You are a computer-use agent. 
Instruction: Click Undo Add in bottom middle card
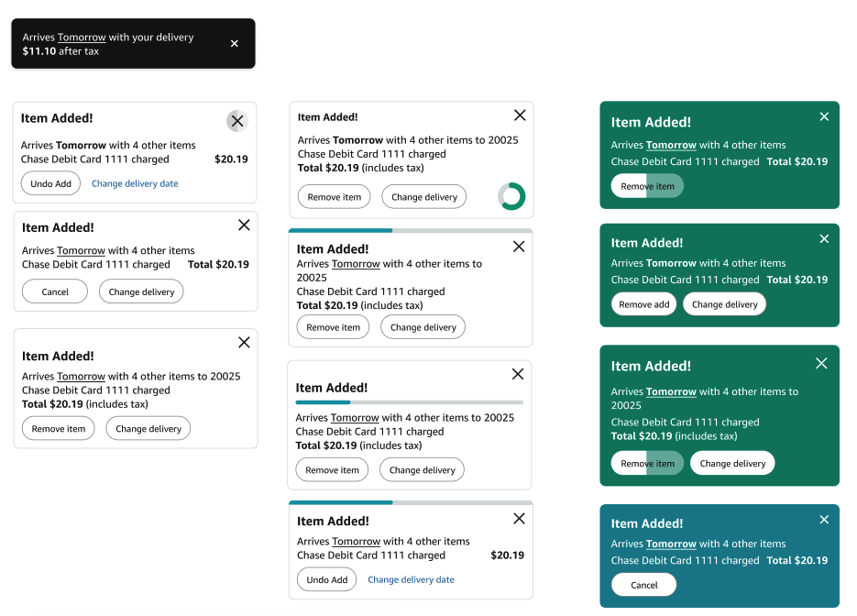(327, 580)
